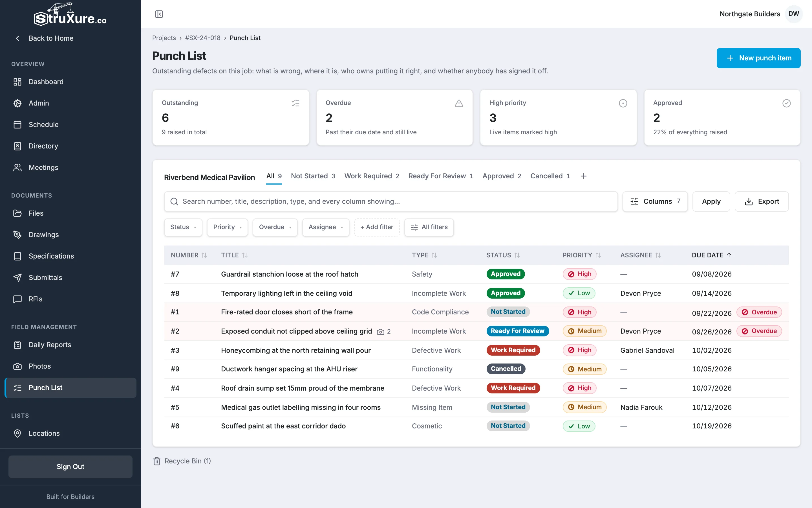Go to Submittals page

pos(70,277)
